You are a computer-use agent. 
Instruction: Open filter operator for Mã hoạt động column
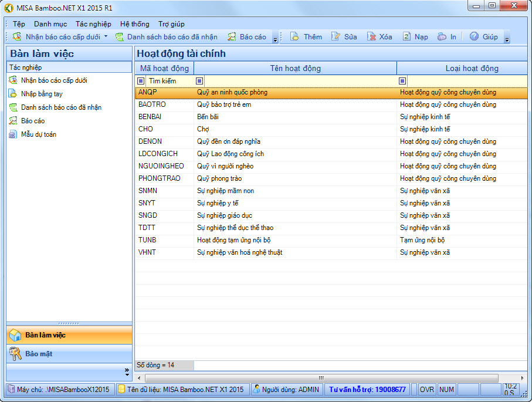point(141,81)
